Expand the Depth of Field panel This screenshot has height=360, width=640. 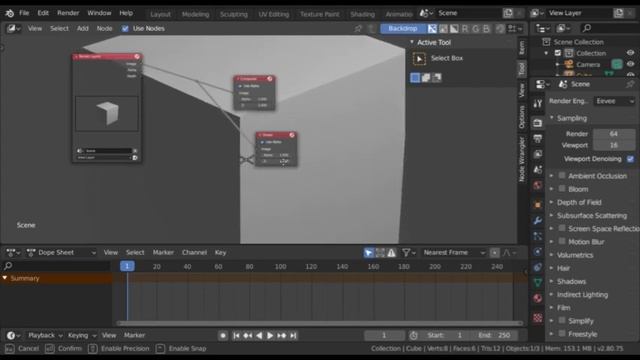pyautogui.click(x=552, y=202)
